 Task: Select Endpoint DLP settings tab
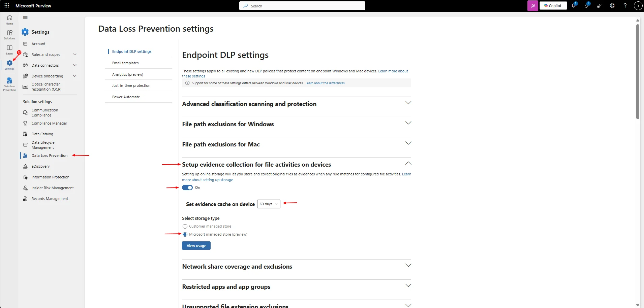[132, 52]
